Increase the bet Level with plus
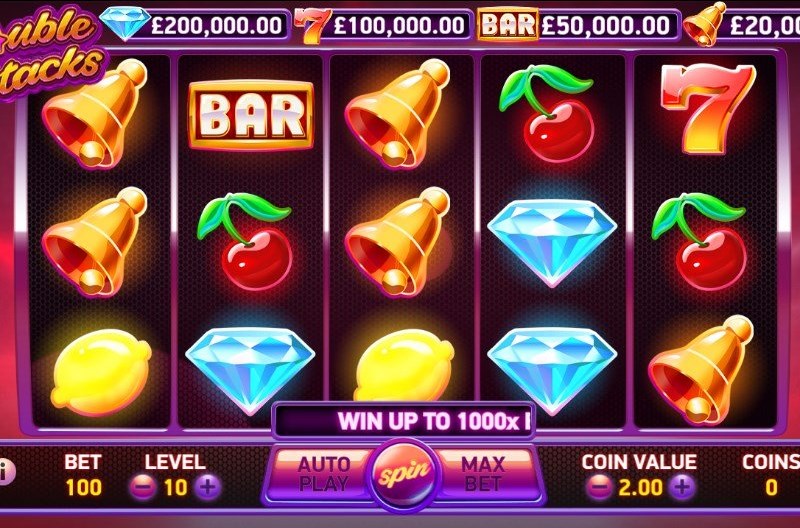The image size is (800, 528). click(208, 487)
